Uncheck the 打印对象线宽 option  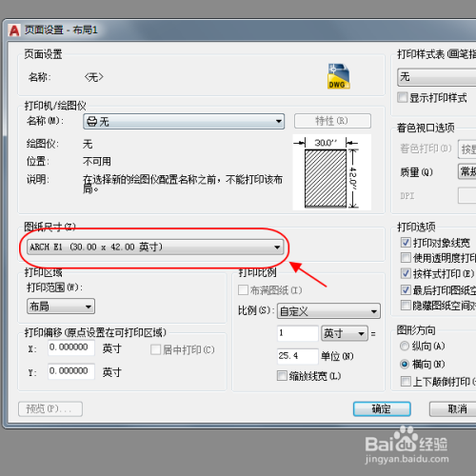tap(406, 243)
